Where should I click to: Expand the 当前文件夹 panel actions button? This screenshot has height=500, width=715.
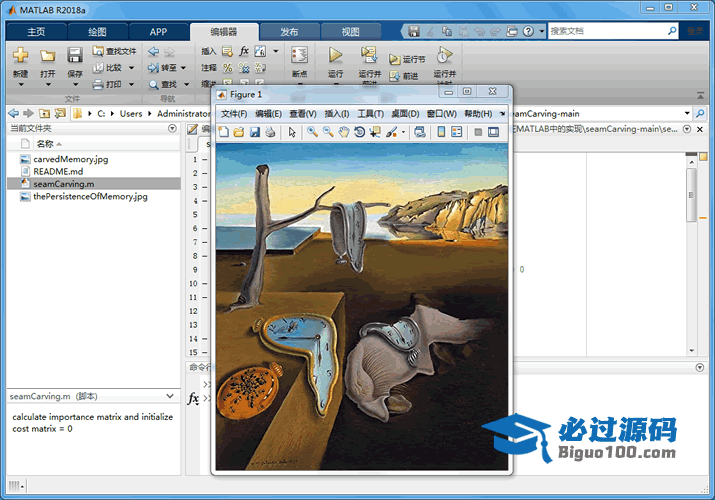[x=172, y=128]
